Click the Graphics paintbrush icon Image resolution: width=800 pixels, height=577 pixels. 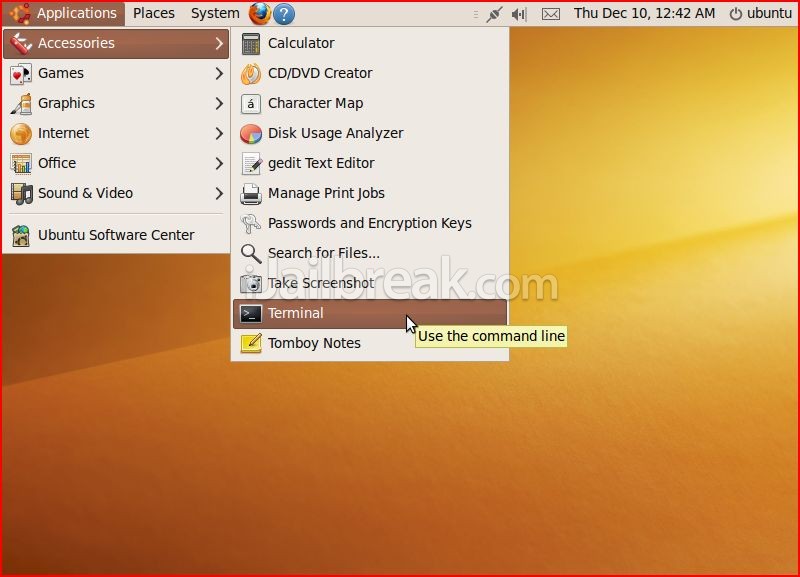point(21,104)
